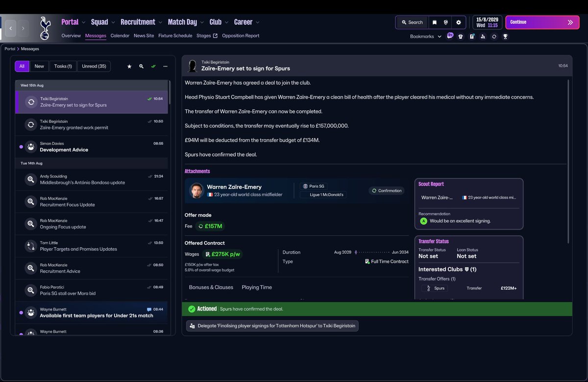
Task: Open the Overview sub-tab
Action: click(71, 36)
